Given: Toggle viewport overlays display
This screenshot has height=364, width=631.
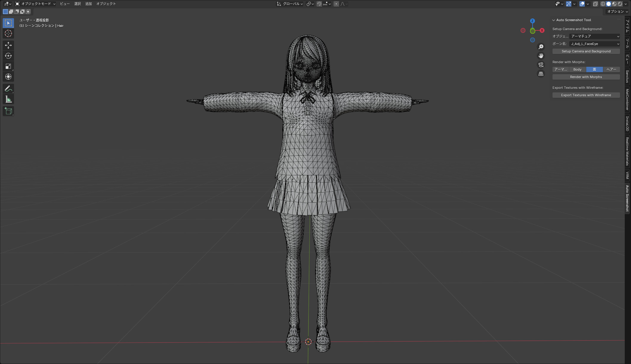Looking at the screenshot, I should [582, 4].
